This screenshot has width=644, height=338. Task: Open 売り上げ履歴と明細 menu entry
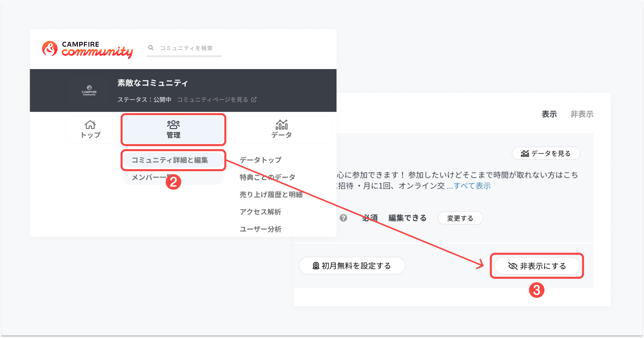271,195
